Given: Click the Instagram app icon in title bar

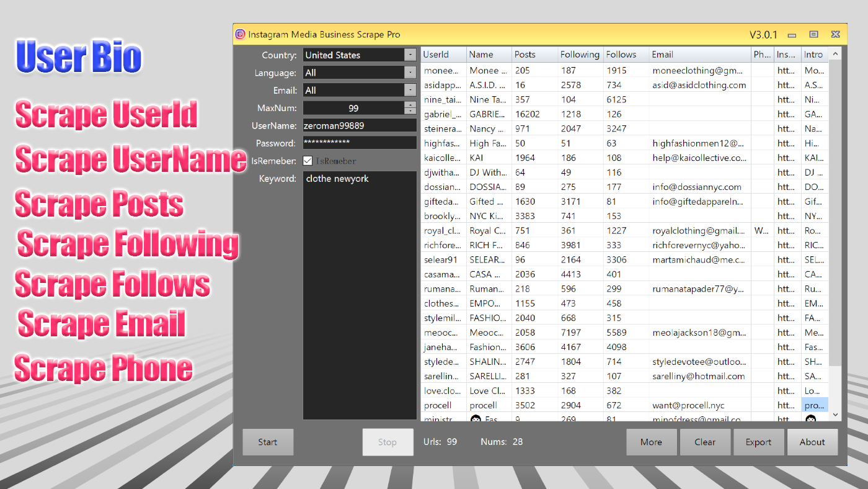Looking at the screenshot, I should point(240,35).
